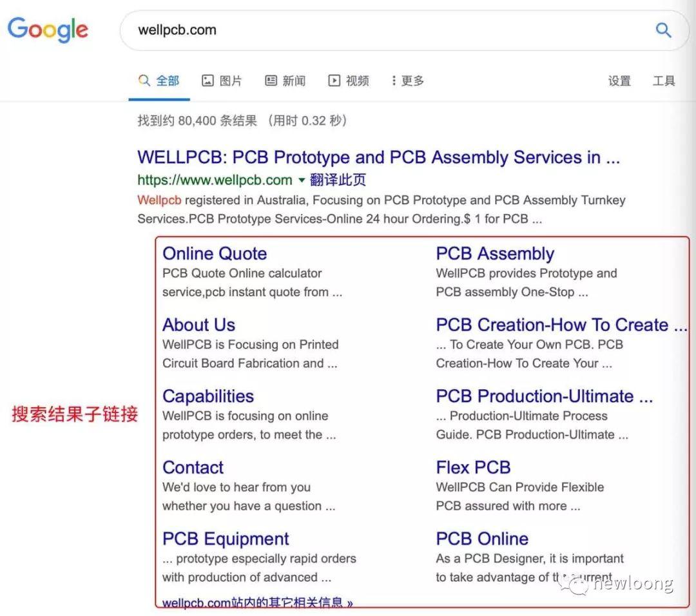The image size is (696, 616).
Task: Open the Online Quote sitelink
Action: (215, 253)
